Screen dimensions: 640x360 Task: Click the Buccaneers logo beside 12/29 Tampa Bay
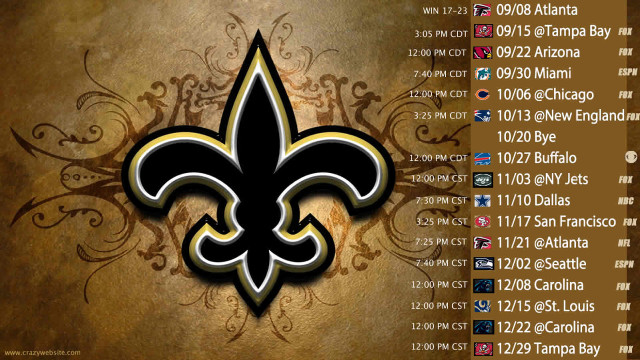click(x=482, y=349)
